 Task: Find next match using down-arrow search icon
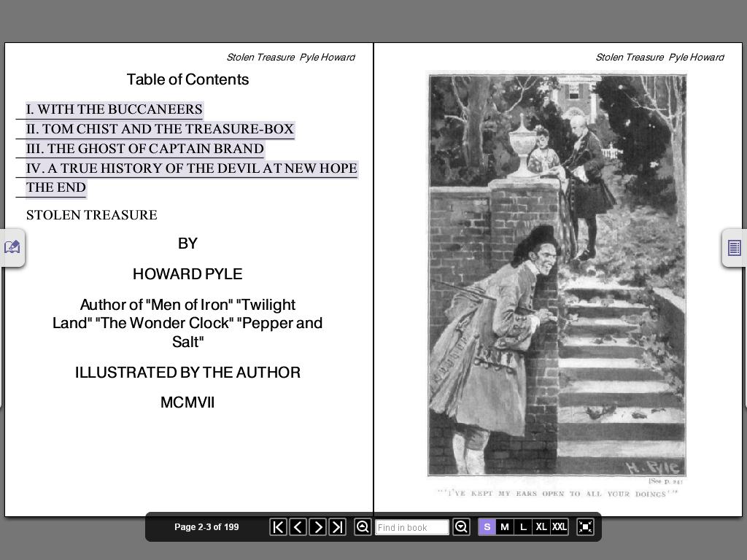point(461,527)
